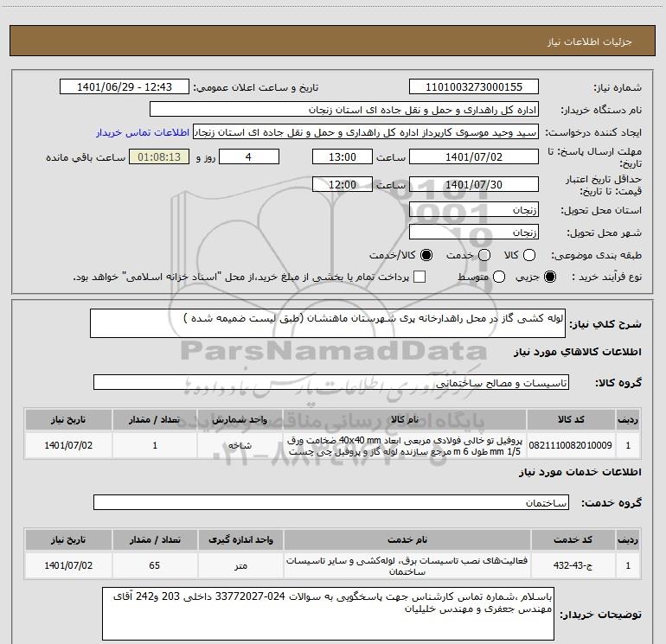Choose the متوسط purchase type radio
666x644 pixels.
pos(499,277)
